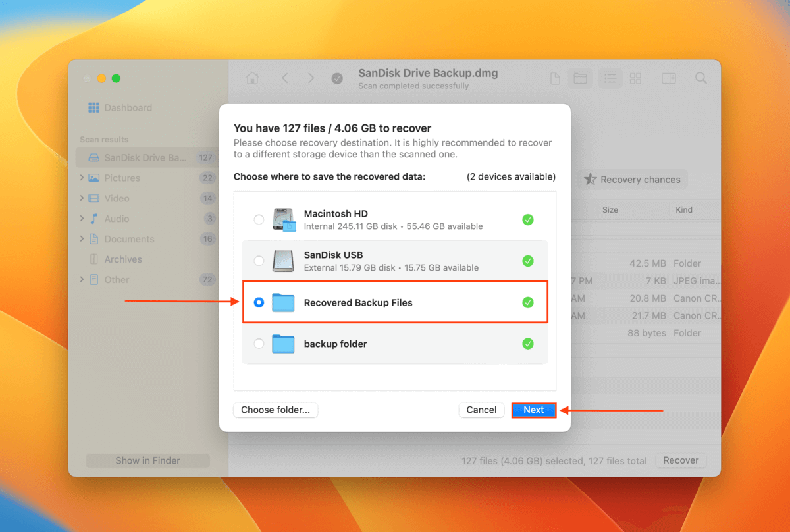
Task: Click green checkmark for Recovered Backup Files
Action: [528, 302]
